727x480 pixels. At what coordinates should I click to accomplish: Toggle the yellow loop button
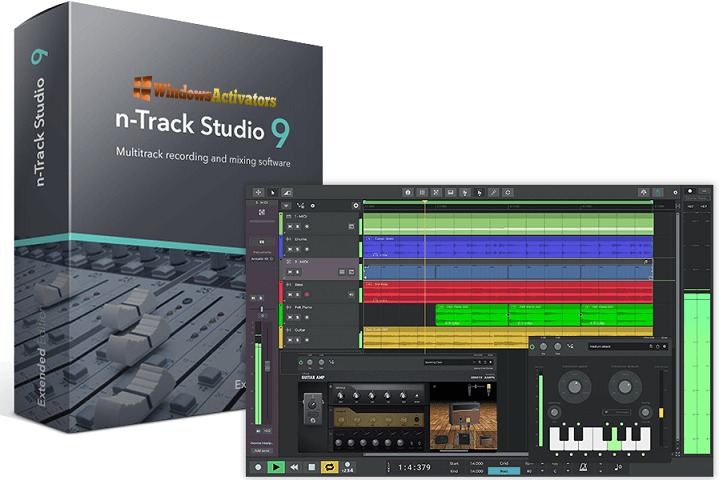pyautogui.click(x=329, y=467)
